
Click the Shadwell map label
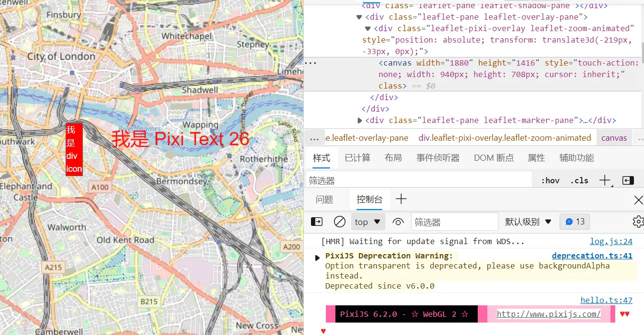pos(200,90)
